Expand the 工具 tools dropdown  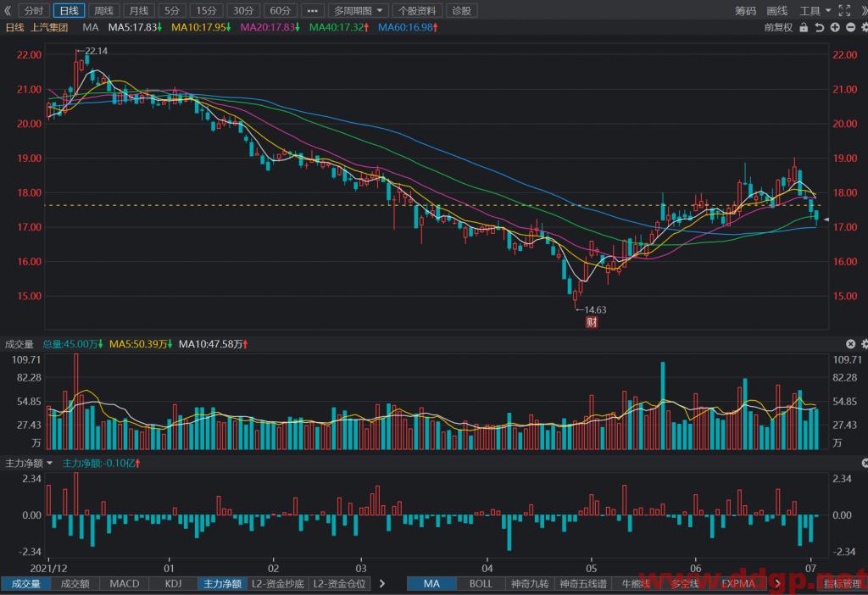(x=815, y=11)
